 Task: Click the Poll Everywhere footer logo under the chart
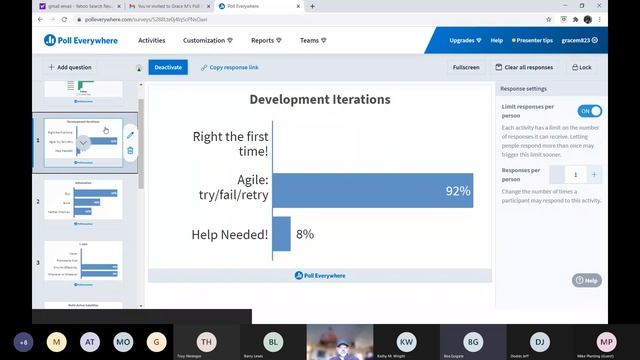tap(320, 276)
